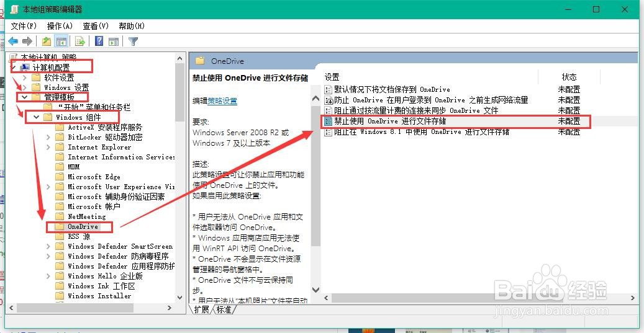Click the icon for 阻止在 Windows 8.1 policy
The width and height of the screenshot is (644, 333).
[x=328, y=132]
